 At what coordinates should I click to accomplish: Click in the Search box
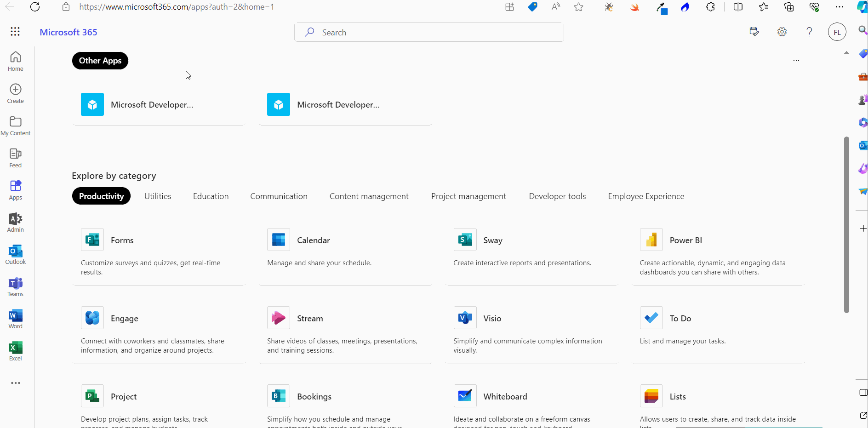click(x=429, y=32)
